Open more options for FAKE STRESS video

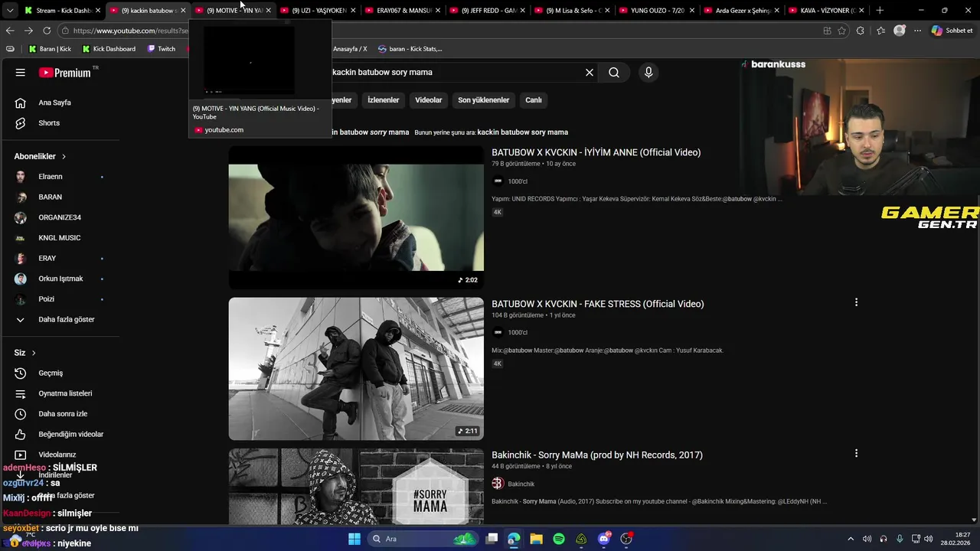pyautogui.click(x=856, y=302)
